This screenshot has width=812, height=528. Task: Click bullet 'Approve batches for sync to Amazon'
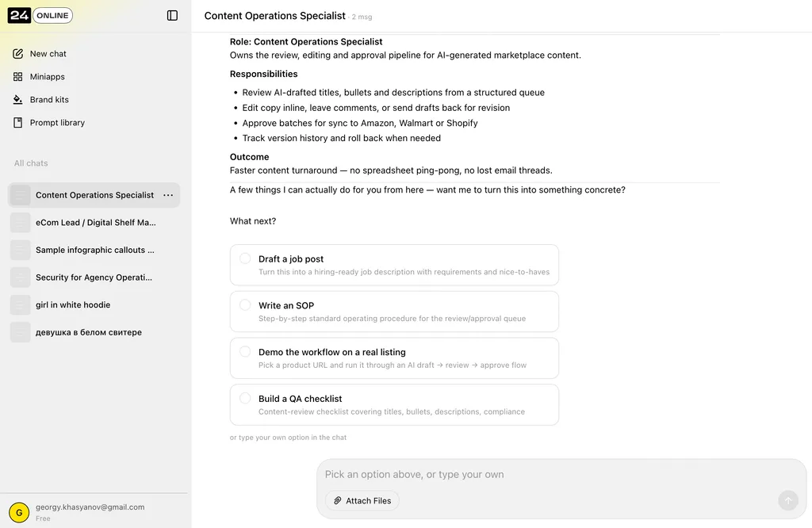[x=360, y=123]
